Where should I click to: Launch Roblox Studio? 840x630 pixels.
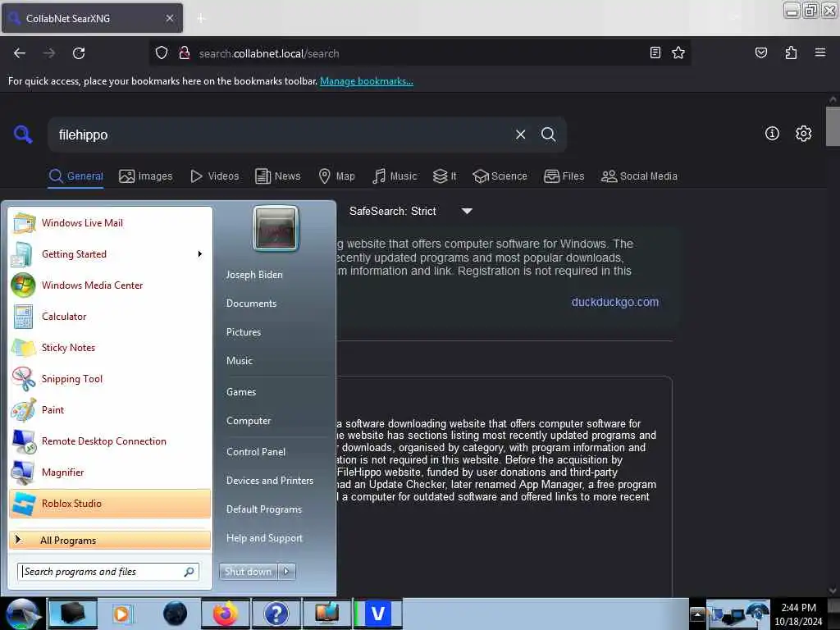(111, 504)
